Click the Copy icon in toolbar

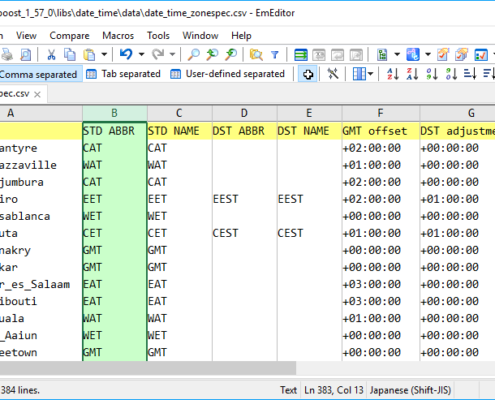[x=69, y=54]
